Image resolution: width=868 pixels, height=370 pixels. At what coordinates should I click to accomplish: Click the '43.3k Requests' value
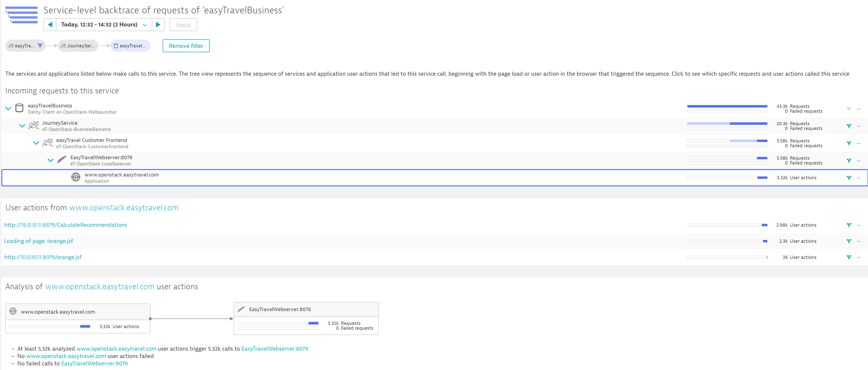point(793,106)
